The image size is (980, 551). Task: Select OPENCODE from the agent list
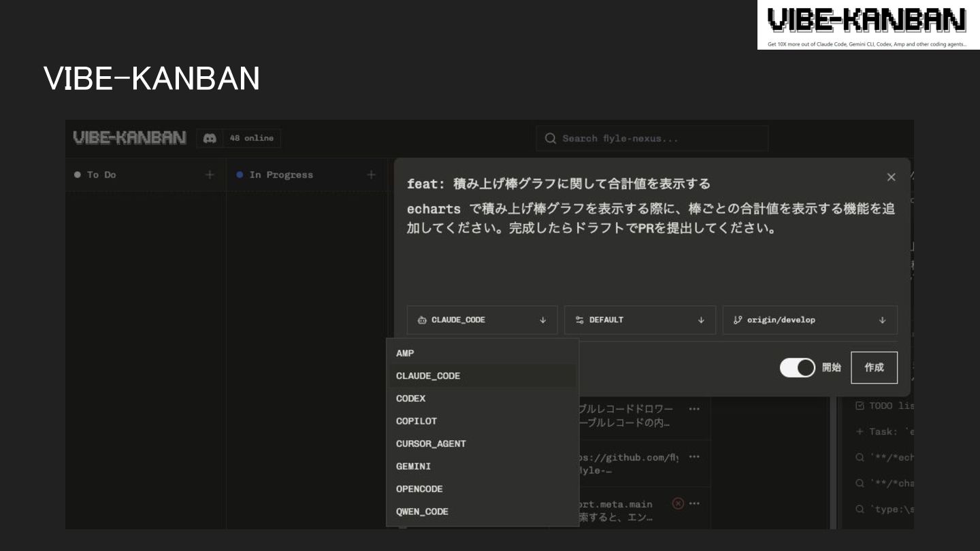click(x=483, y=488)
